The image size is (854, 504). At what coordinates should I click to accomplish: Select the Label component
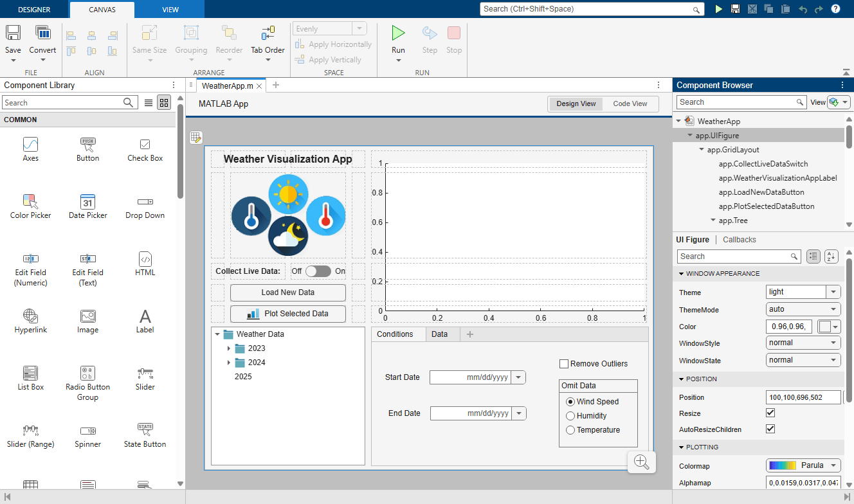click(x=145, y=321)
